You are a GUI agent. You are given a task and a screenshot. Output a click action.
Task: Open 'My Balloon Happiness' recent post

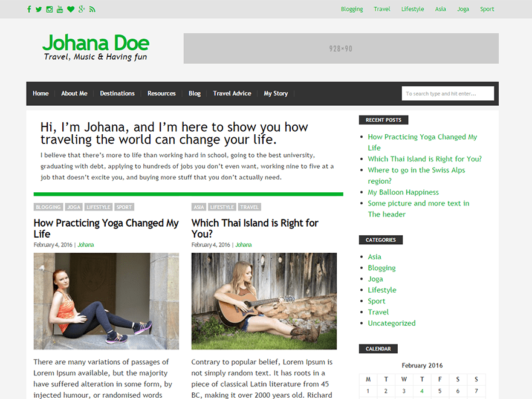403,192
